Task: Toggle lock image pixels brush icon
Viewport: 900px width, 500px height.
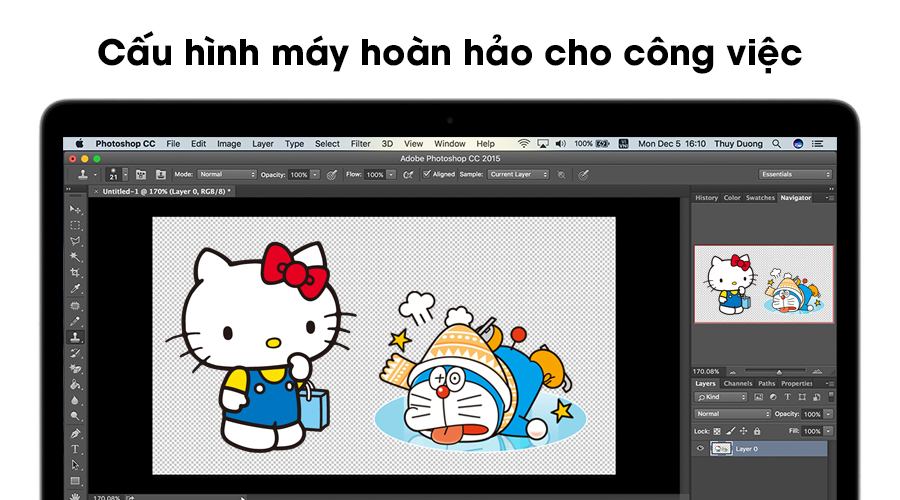Action: [x=731, y=430]
